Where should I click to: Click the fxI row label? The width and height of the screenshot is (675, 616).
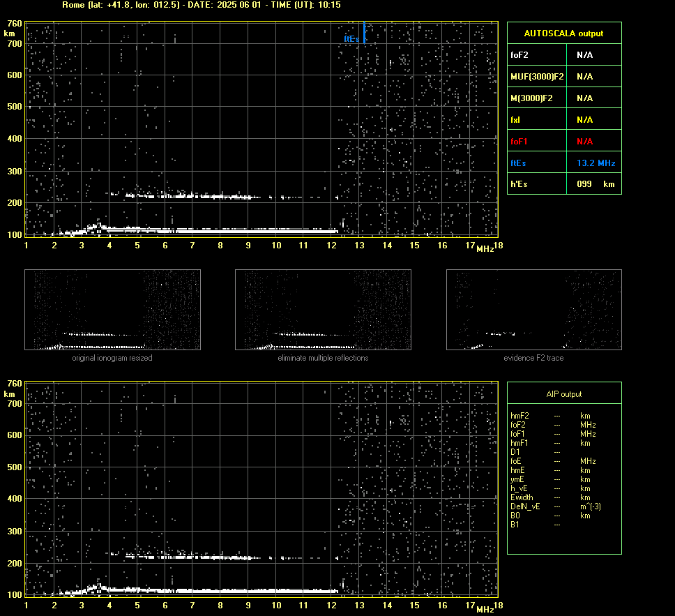[x=515, y=120]
